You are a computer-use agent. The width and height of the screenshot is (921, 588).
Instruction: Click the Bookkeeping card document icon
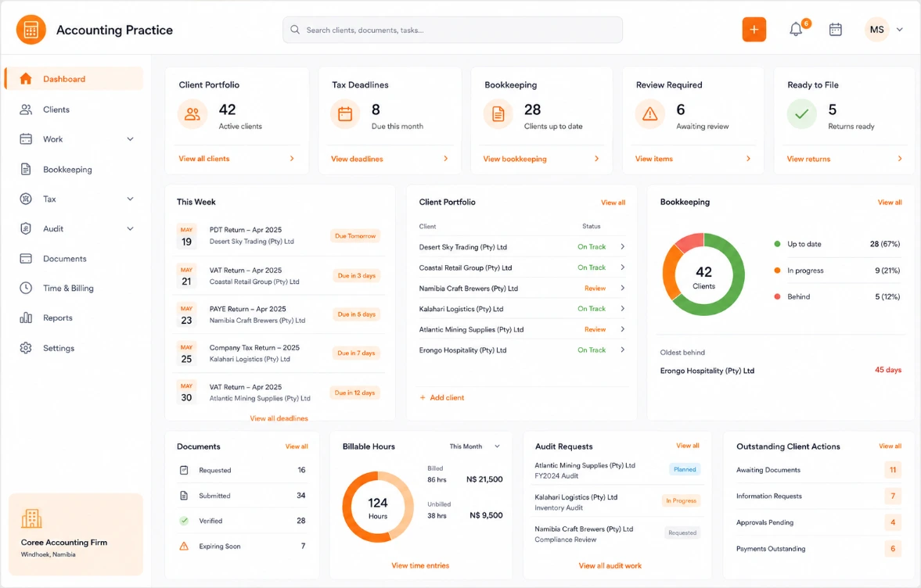click(498, 114)
